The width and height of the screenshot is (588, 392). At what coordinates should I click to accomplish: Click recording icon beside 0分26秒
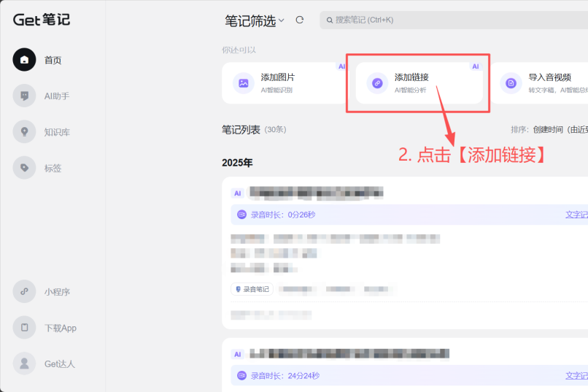click(242, 215)
